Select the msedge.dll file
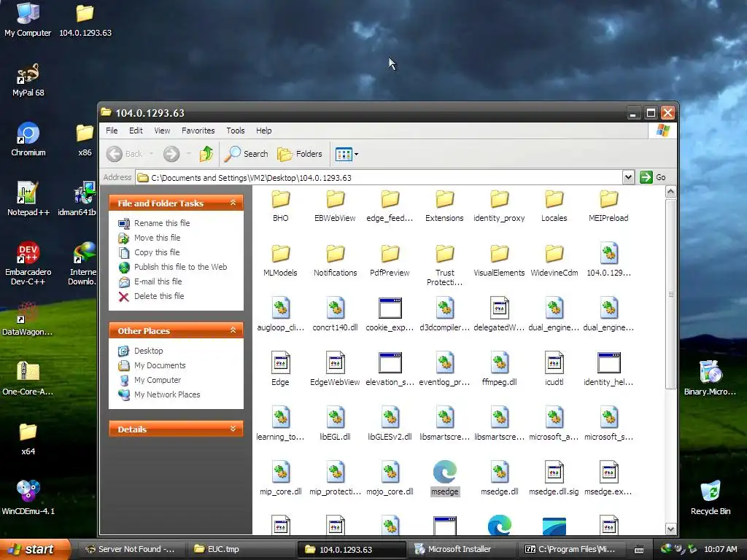Image resolution: width=747 pixels, height=560 pixels. (x=499, y=480)
